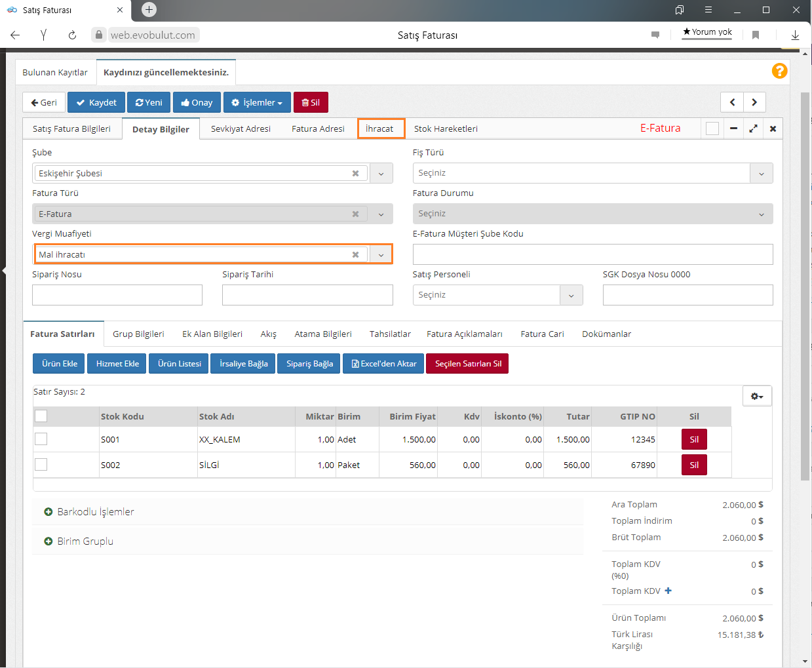
Task: Open the Fiş Türü dropdown
Action: point(761,174)
